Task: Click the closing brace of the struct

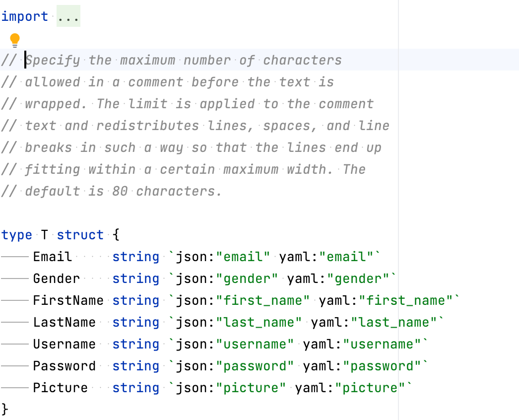Action: pos(4,409)
